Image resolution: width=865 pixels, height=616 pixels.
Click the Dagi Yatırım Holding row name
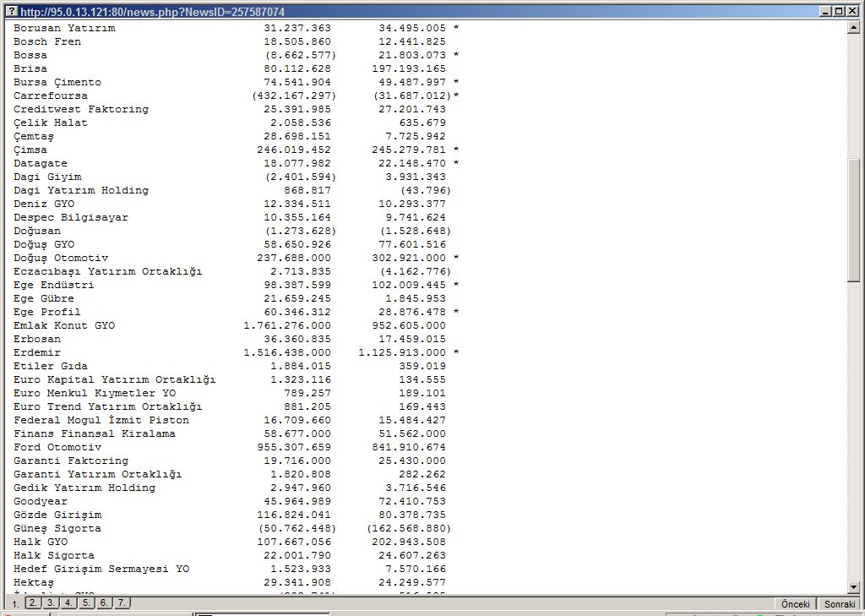[81, 190]
